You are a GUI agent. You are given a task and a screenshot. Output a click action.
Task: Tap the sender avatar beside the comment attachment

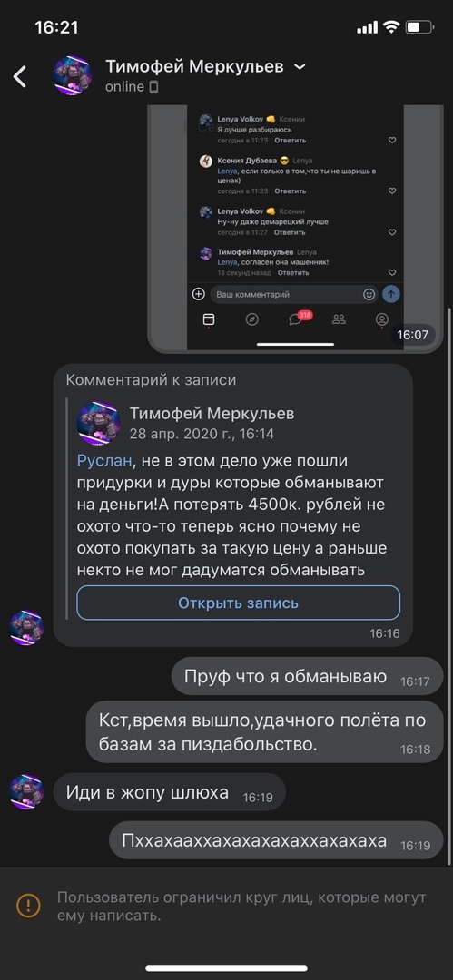pyautogui.click(x=26, y=628)
